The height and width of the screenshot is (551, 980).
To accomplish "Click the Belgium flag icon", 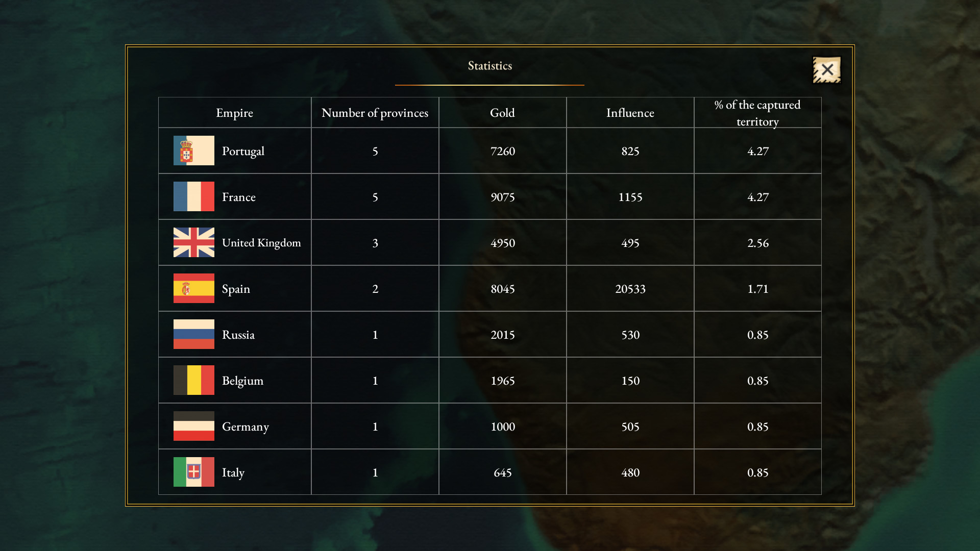I will (193, 380).
